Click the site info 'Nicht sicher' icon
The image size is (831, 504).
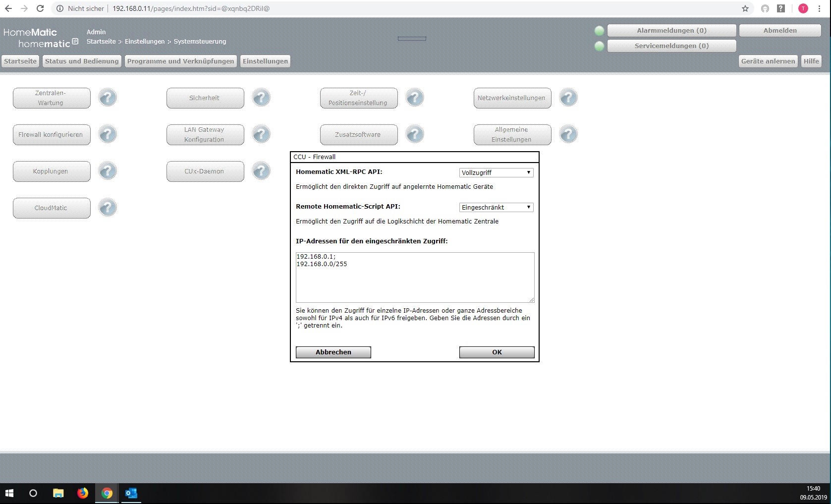click(x=60, y=8)
